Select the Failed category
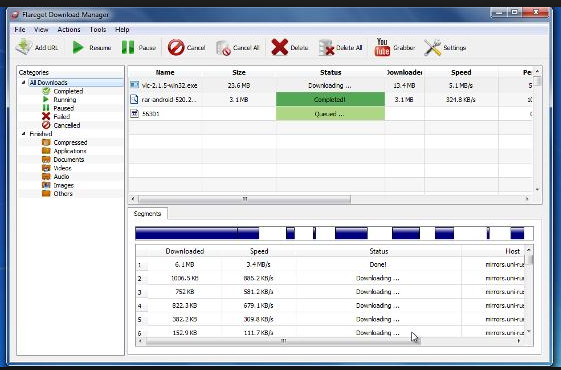561x370 pixels. 62,117
